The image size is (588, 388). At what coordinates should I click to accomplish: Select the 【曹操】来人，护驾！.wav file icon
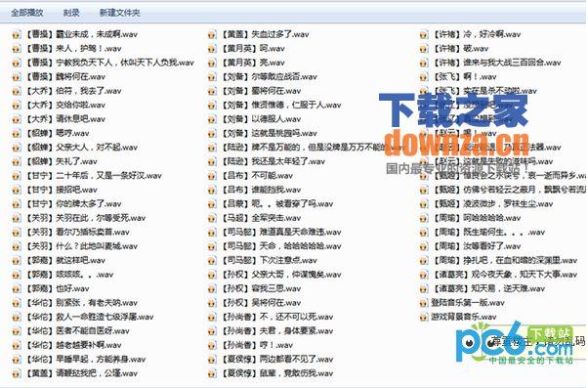(x=17, y=49)
